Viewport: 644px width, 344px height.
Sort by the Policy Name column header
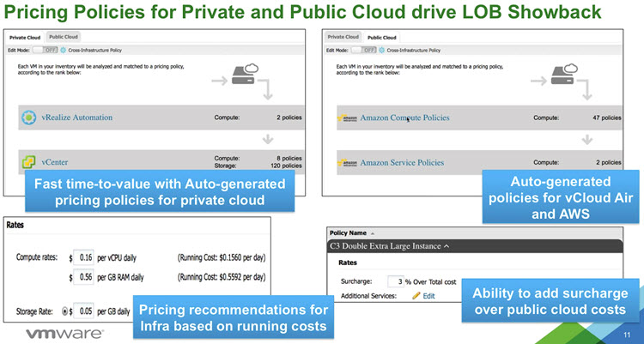[348, 232]
